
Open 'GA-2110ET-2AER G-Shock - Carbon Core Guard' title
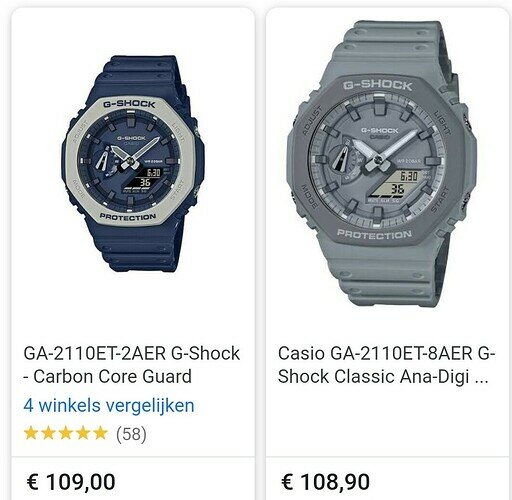tap(132, 365)
